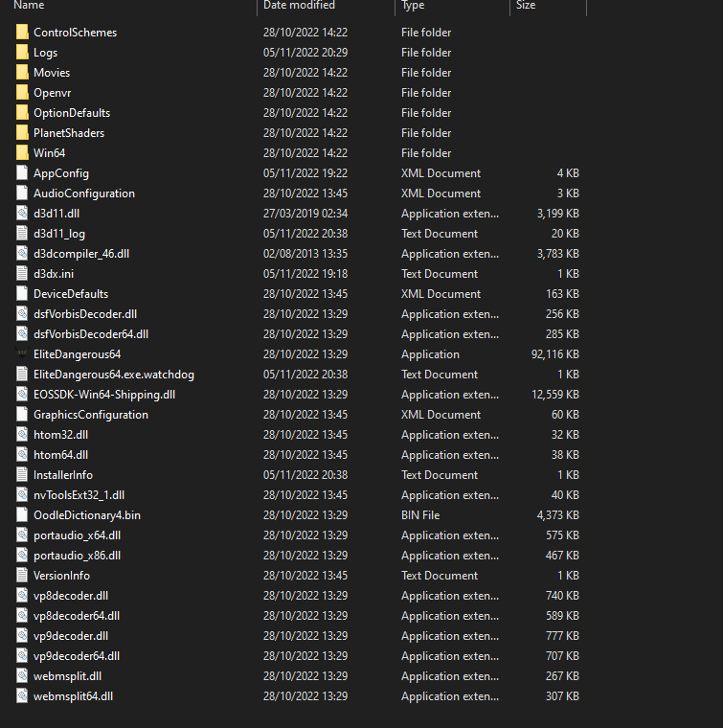Click the BIN File type cell

click(x=420, y=515)
